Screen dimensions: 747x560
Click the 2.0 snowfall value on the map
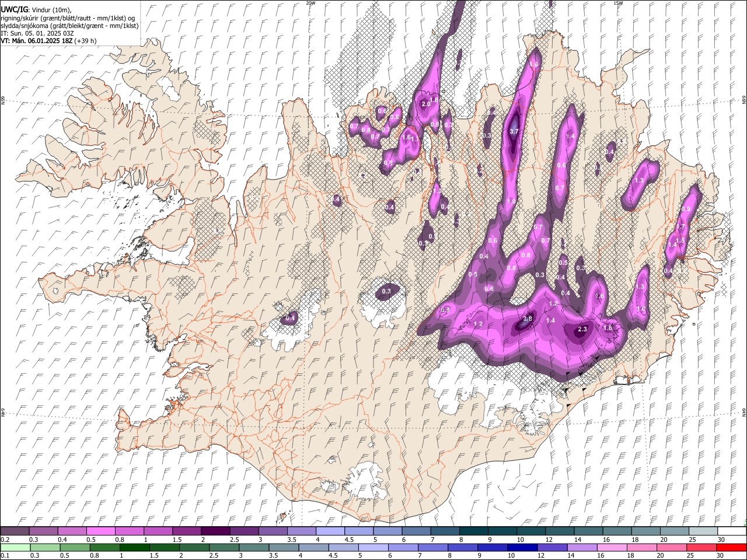[426, 104]
